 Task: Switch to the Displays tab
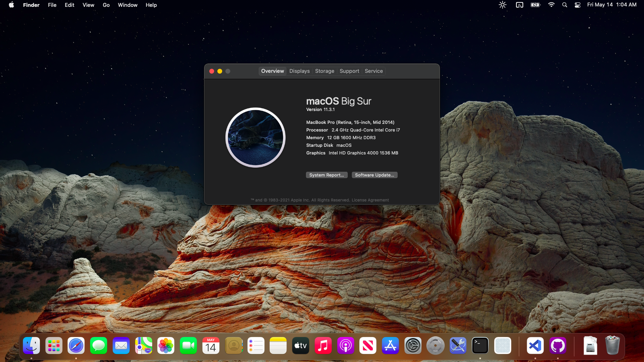point(299,71)
